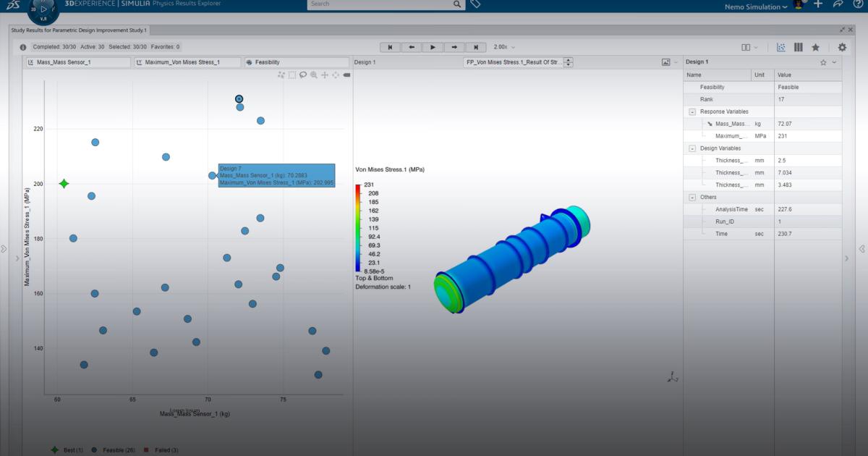Image resolution: width=868 pixels, height=456 pixels.
Task: Mark Design 1 as favorite star
Action: [x=823, y=62]
